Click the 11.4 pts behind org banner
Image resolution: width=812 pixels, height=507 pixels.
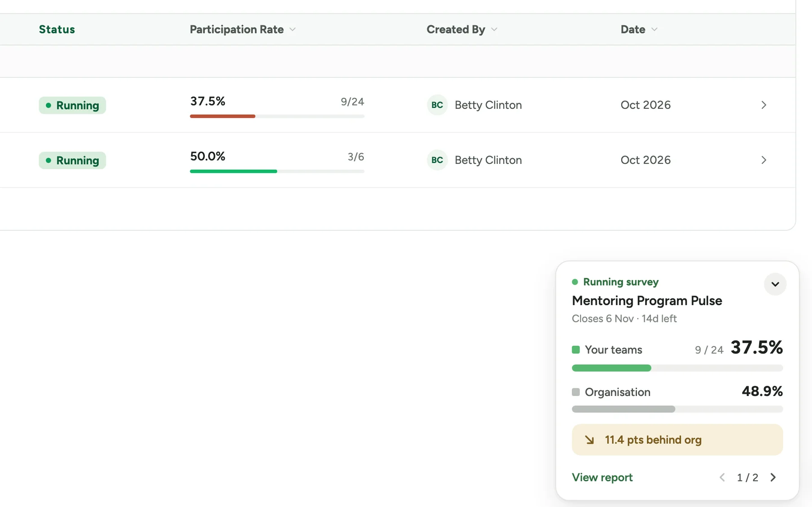(x=677, y=440)
